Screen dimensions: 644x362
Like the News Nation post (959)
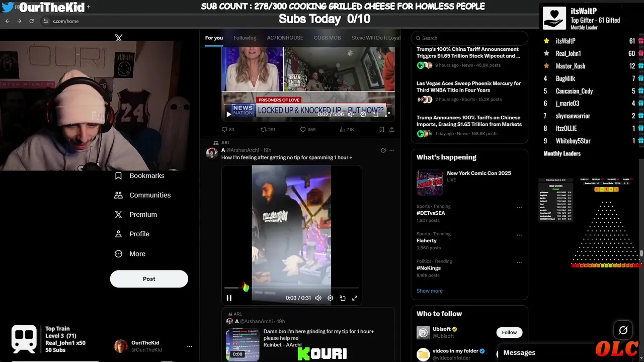click(x=307, y=129)
